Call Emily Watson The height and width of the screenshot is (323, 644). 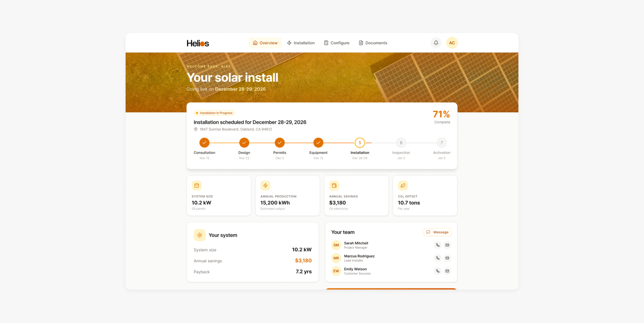(x=438, y=271)
